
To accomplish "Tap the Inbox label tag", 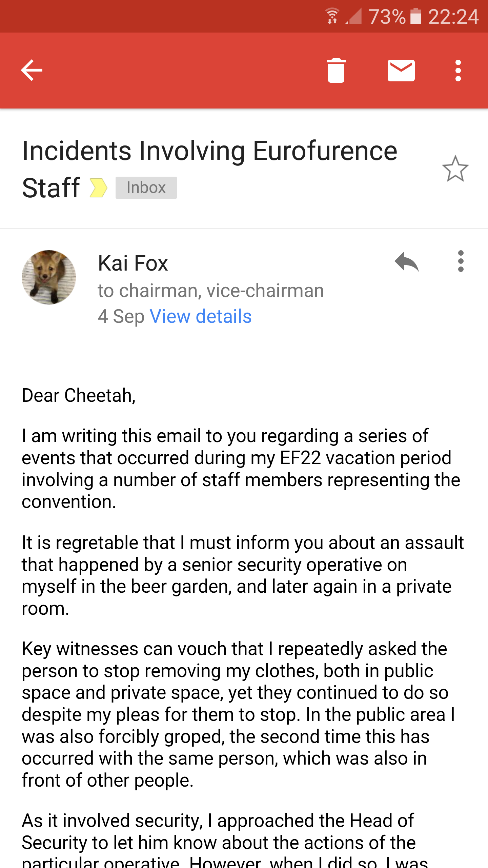I will coord(146,188).
